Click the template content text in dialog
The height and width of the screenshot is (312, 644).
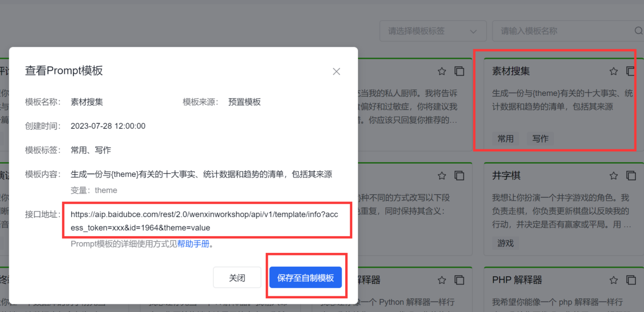(x=201, y=174)
